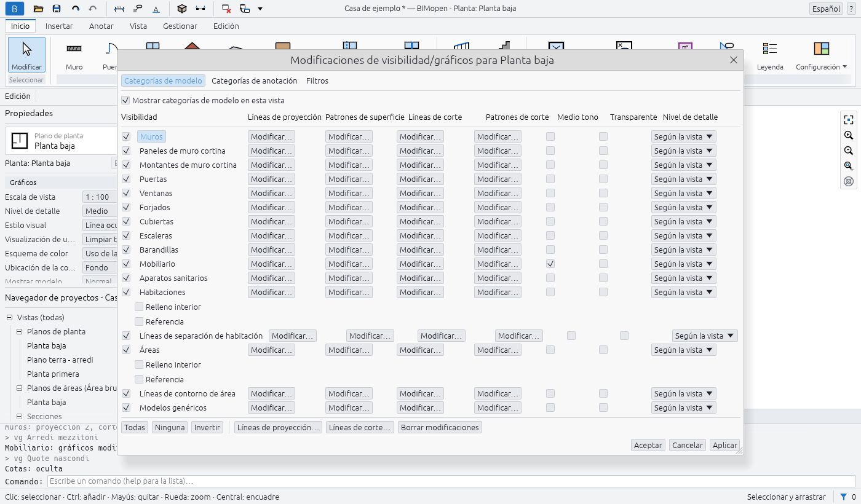This screenshot has width=861, height=504.
Task: Choose the Muro wall tool in the ribbon
Action: point(74,55)
